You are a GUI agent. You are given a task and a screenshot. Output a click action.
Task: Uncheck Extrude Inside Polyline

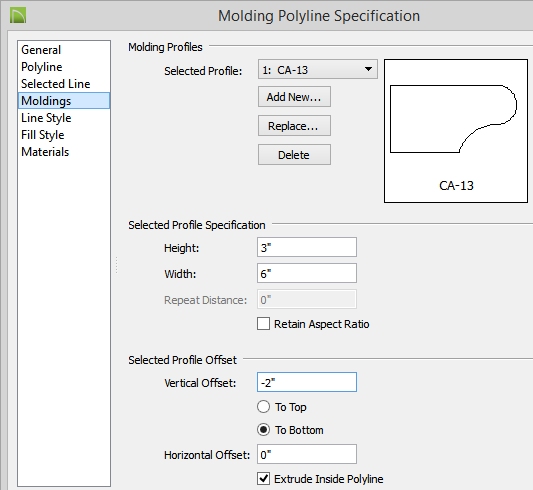263,479
